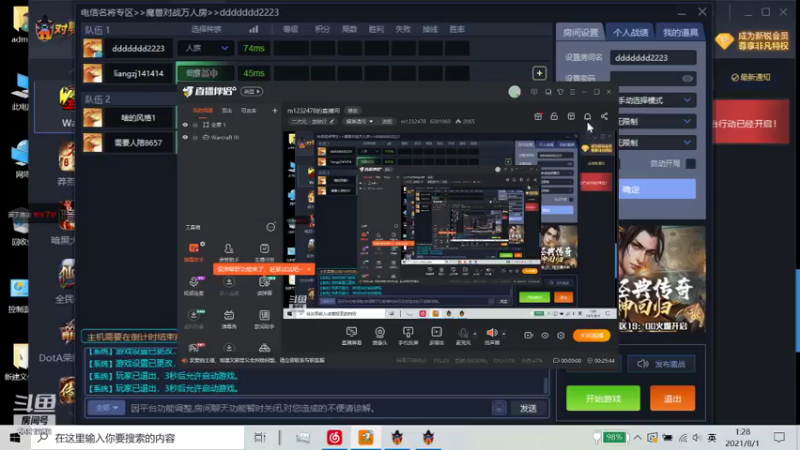800x450 pixels.
Task: Click the record video icon beside the preview eye
Action: click(528, 335)
